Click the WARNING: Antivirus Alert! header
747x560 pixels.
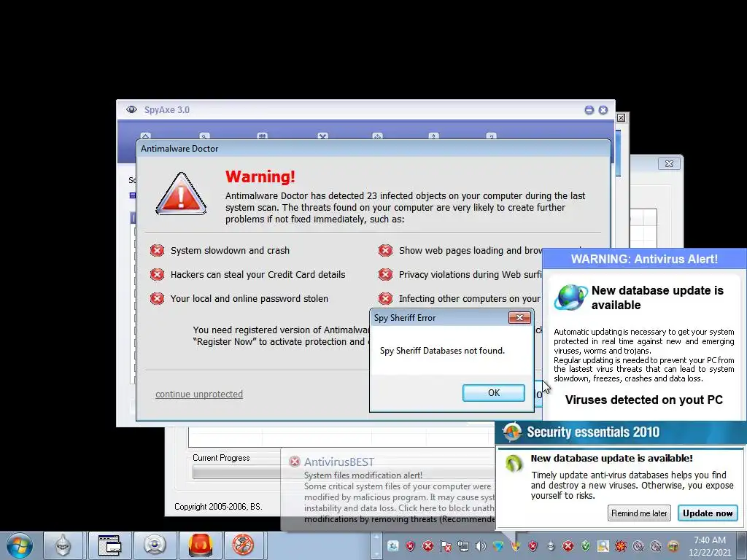(645, 259)
